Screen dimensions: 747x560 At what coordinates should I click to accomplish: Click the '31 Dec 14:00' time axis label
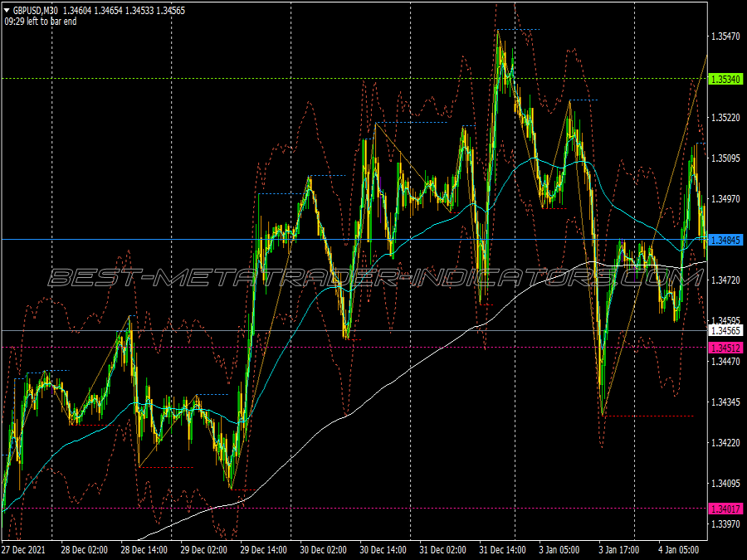pos(503,550)
